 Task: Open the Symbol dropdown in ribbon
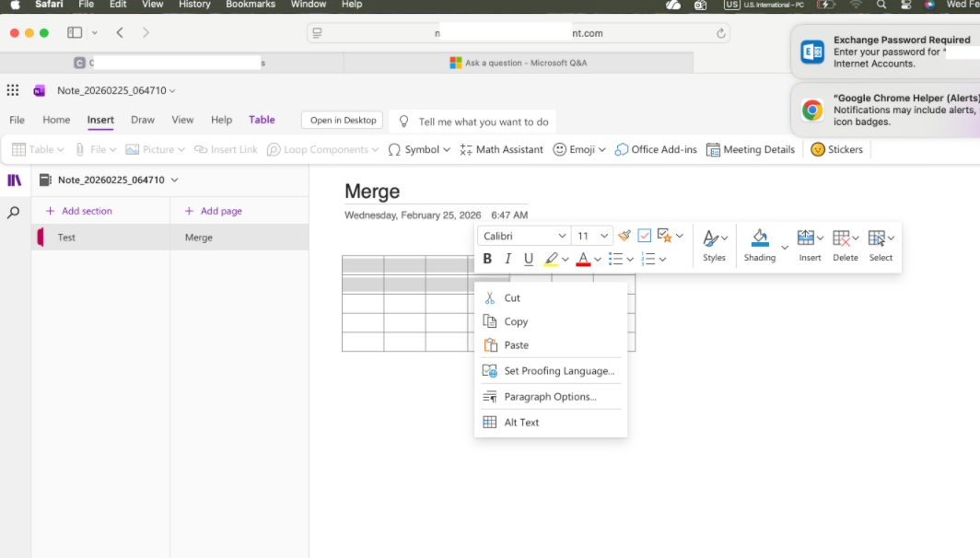pyautogui.click(x=419, y=149)
